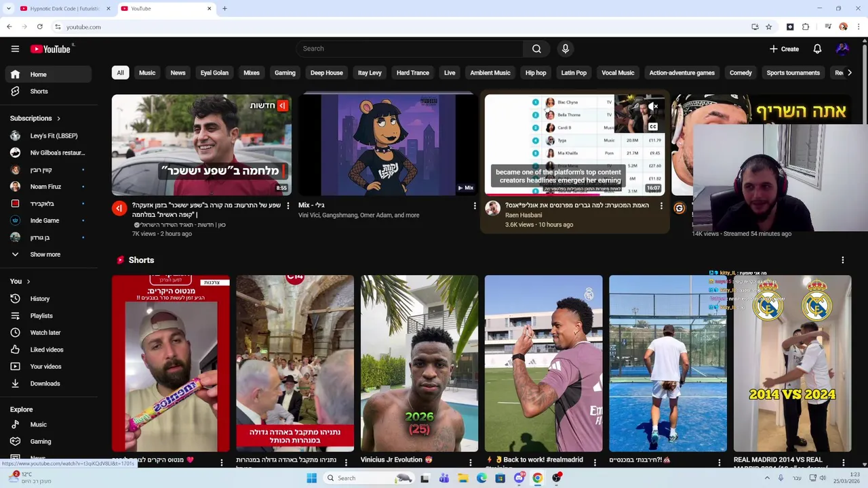Screen dimensions: 868x488
Task: Open the notifications bell
Action: point(817,49)
